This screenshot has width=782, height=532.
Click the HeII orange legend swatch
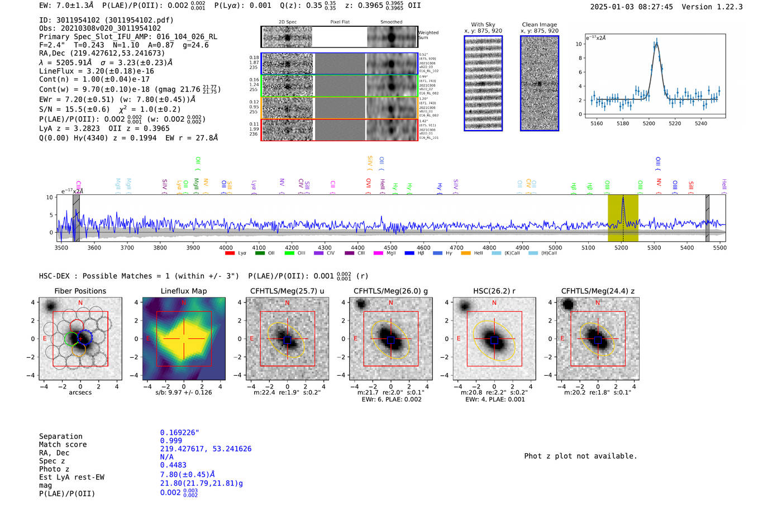pos(466,253)
